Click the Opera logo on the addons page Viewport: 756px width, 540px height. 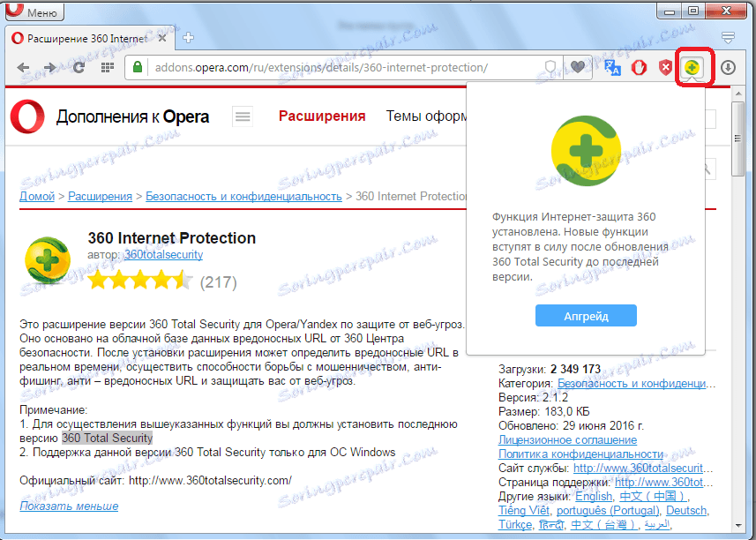26,116
